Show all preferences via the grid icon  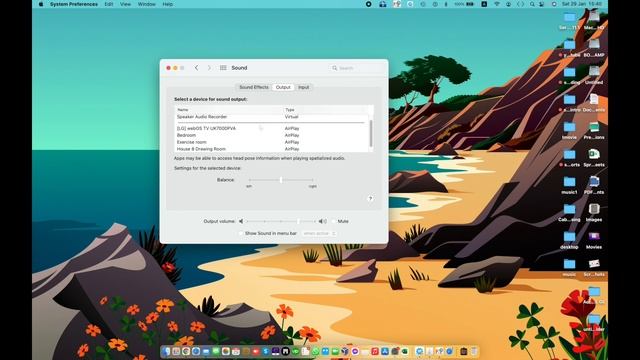tap(223, 68)
